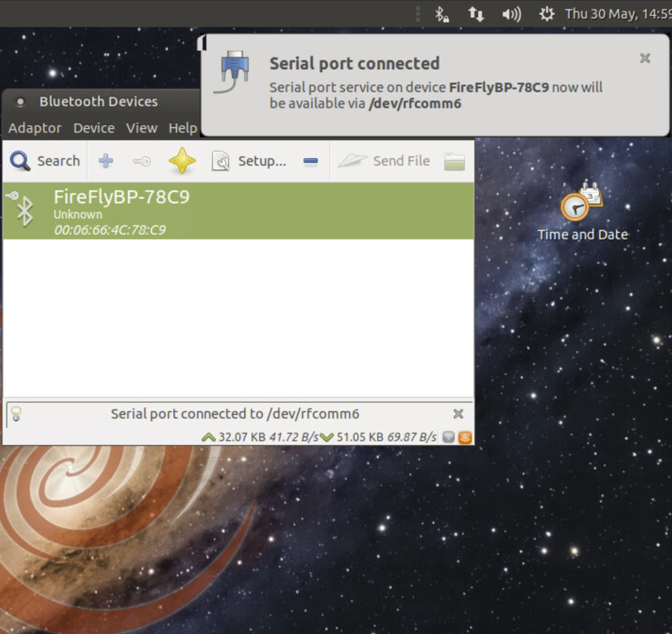
Task: Click the pair key icon in toolbar
Action: coord(142,161)
